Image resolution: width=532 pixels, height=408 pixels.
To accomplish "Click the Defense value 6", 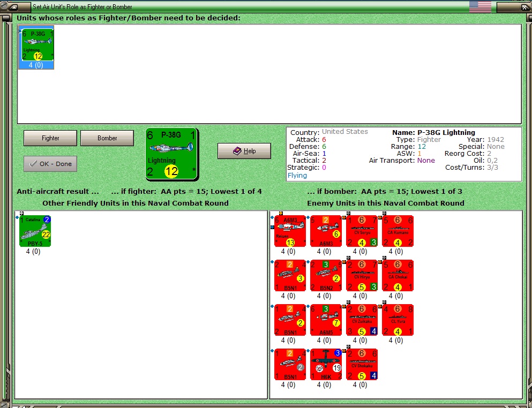I will [x=324, y=147].
